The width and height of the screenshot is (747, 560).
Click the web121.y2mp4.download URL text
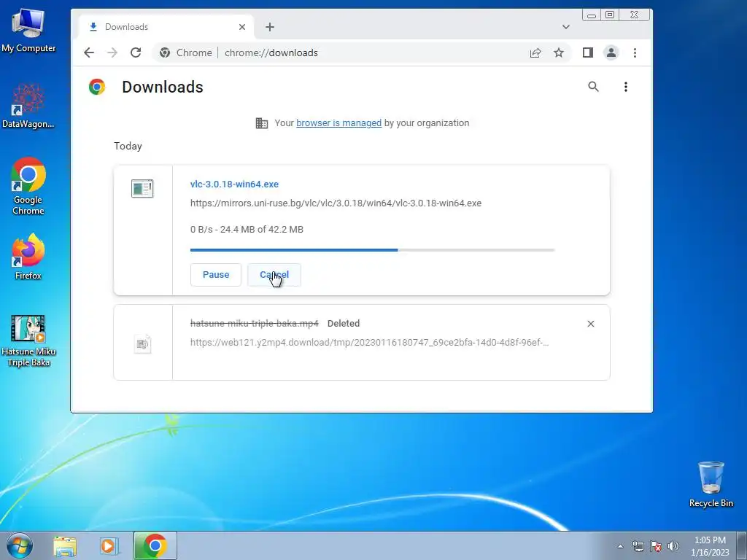point(369,343)
